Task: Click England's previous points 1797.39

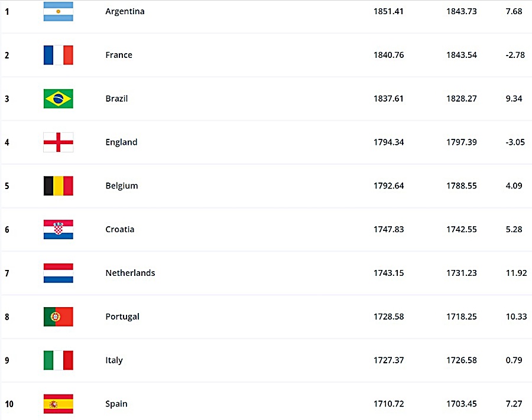Action: tap(462, 142)
